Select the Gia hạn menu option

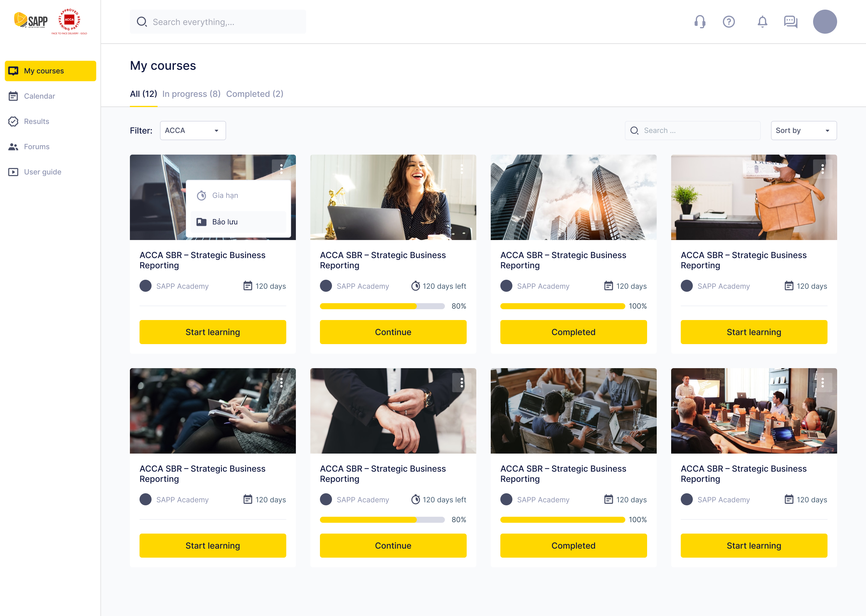coord(238,196)
